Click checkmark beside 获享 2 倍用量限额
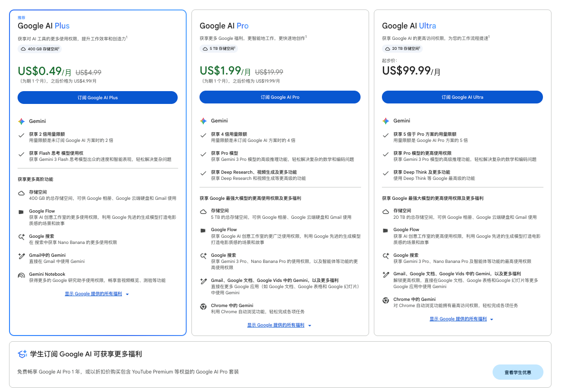Screen dimensions: 561x392 point(21,135)
